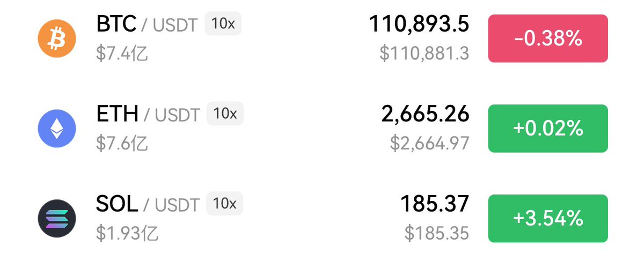Screen dimensions: 644x266
Task: Toggle the red -0.38% change button
Action: pyautogui.click(x=547, y=38)
